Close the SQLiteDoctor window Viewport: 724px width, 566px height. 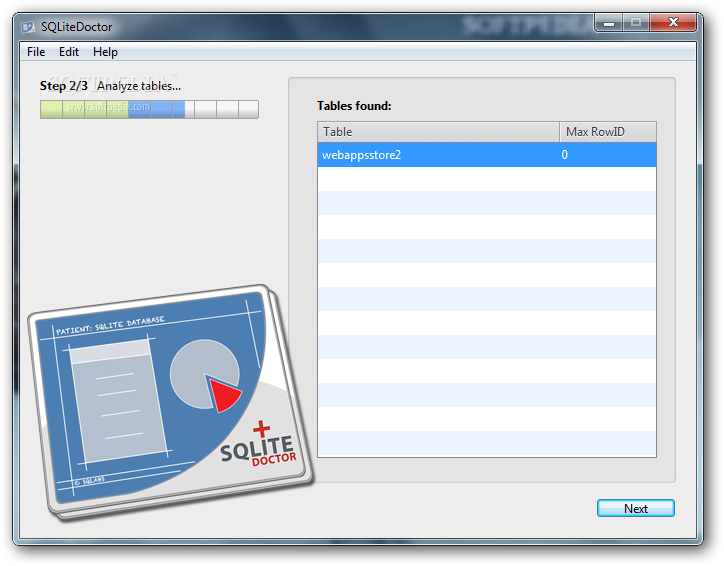coord(673,22)
